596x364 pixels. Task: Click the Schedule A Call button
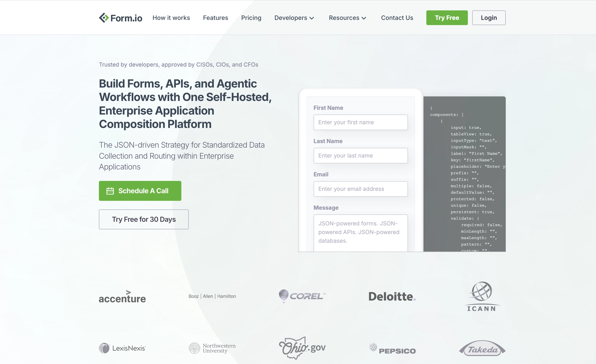click(x=140, y=191)
